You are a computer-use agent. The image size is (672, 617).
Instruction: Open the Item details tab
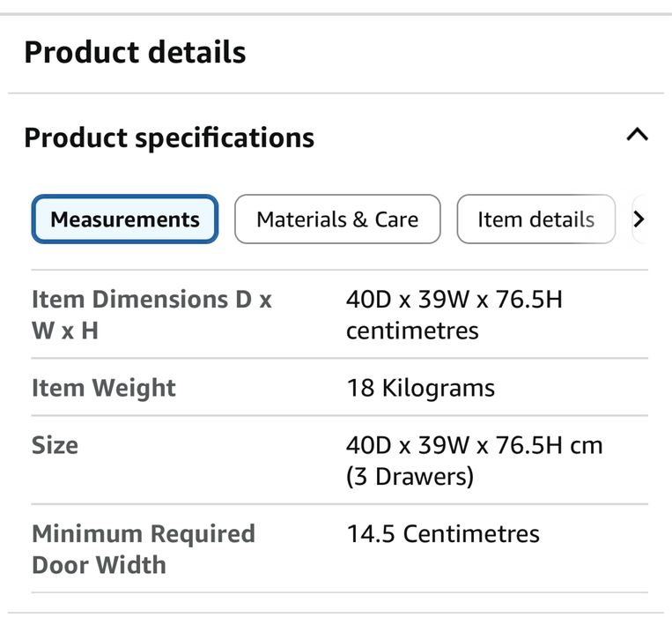coord(535,219)
